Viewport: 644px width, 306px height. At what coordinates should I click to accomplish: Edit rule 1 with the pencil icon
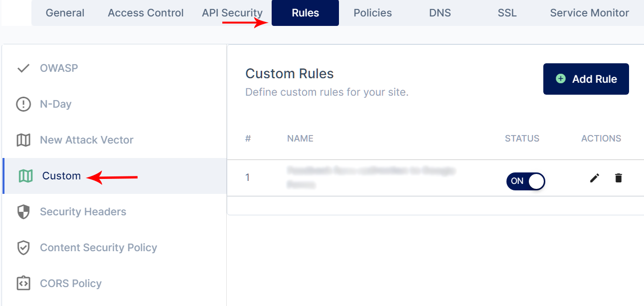[x=594, y=178]
